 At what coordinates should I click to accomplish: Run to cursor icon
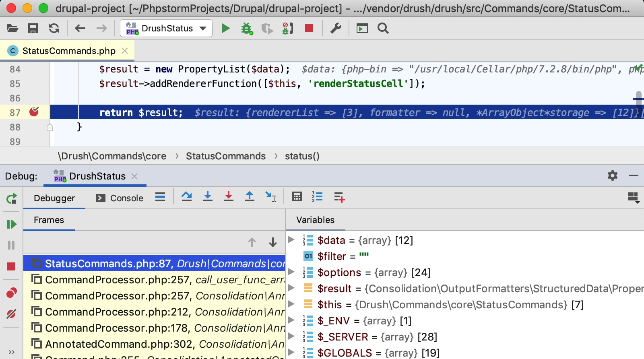(x=270, y=197)
